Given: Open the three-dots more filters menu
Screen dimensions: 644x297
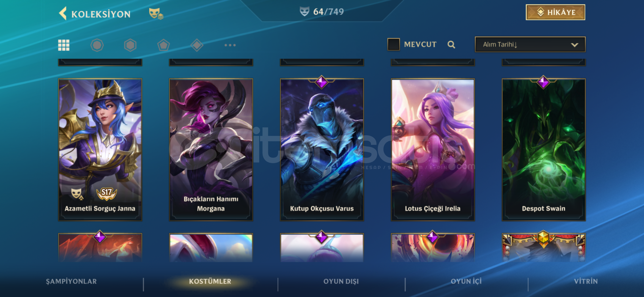Looking at the screenshot, I should pyautogui.click(x=230, y=45).
